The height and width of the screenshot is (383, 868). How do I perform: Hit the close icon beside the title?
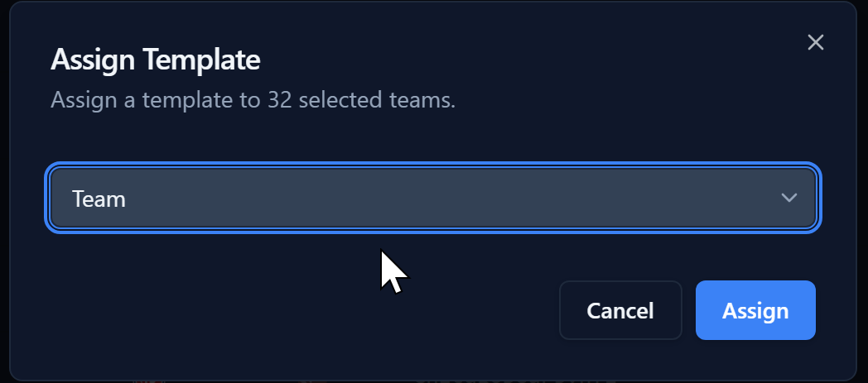[815, 42]
